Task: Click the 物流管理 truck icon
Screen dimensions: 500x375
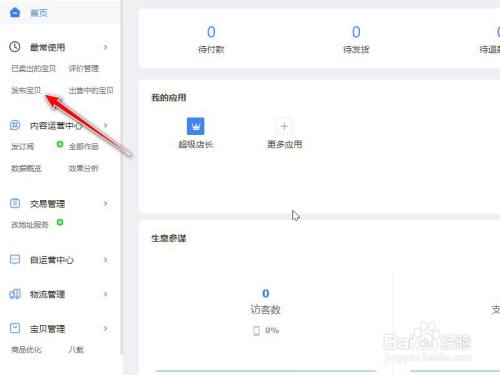Action: (15, 294)
